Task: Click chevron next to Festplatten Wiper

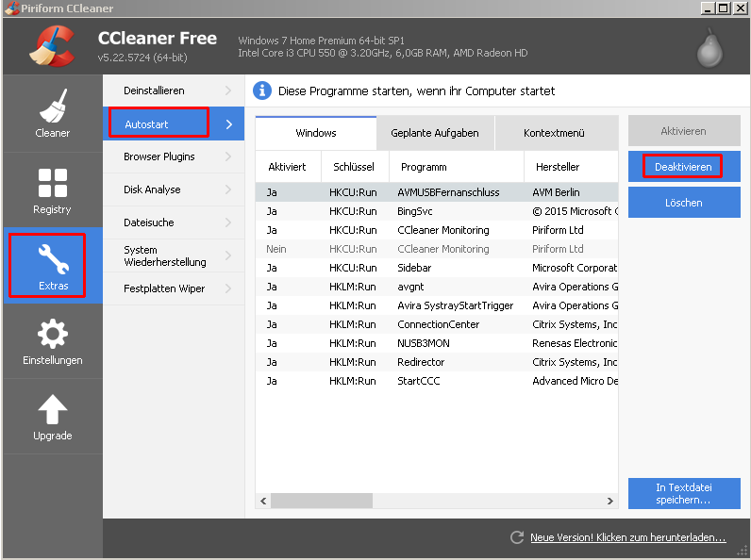Action: 228,288
